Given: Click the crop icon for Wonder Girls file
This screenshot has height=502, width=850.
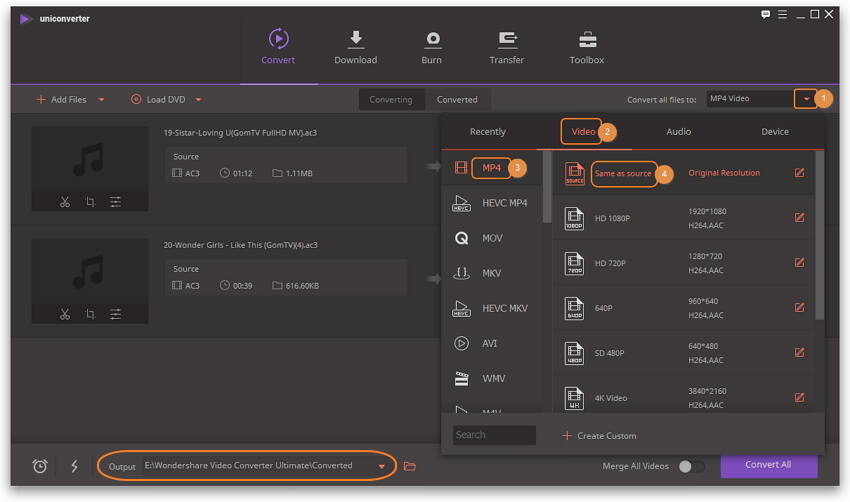Looking at the screenshot, I should coord(91,314).
